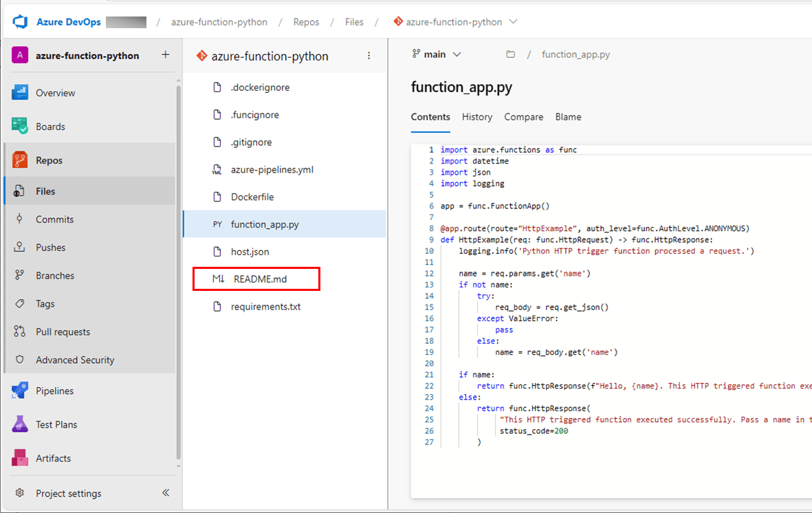Click the Pull requests icon
The height and width of the screenshot is (513, 812).
click(19, 331)
